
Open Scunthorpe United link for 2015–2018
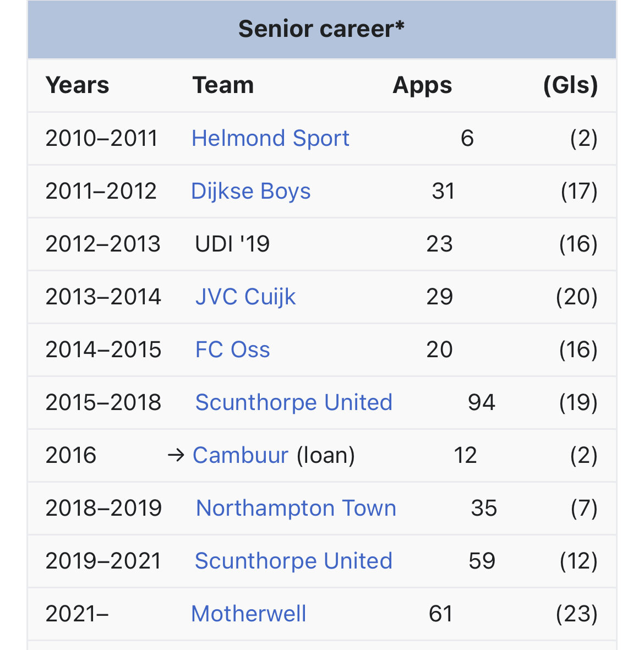click(x=294, y=402)
